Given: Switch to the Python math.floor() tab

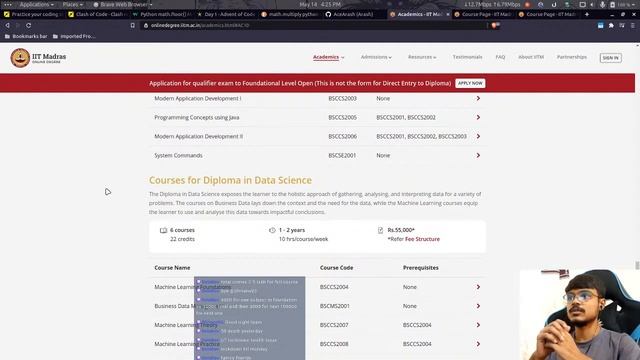Looking at the screenshot, I should [162, 14].
